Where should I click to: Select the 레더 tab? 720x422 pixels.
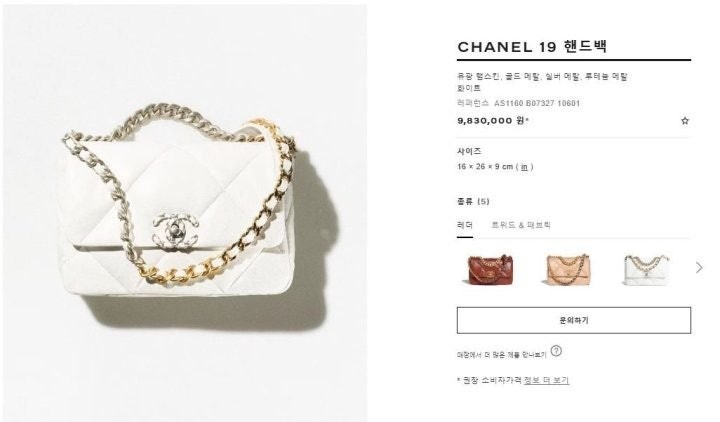click(x=465, y=225)
